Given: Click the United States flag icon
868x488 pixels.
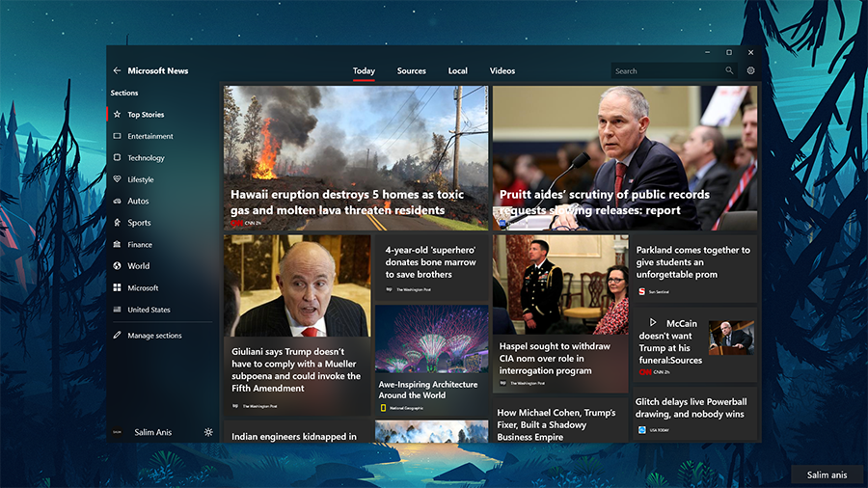Looking at the screenshot, I should tap(117, 310).
